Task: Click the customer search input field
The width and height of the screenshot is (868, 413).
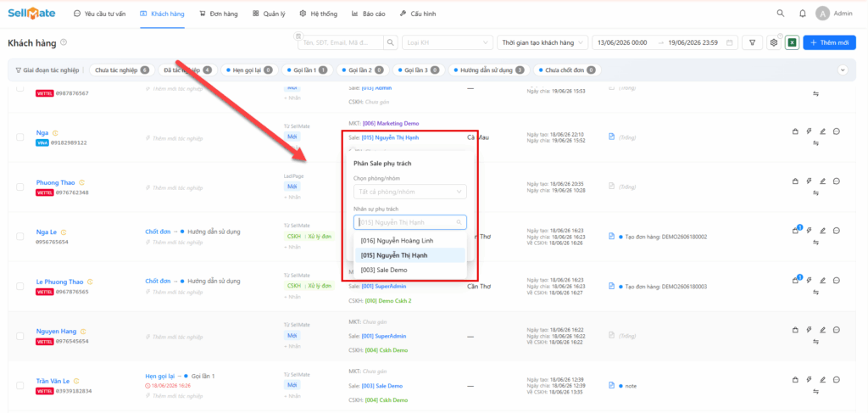Action: (x=341, y=42)
